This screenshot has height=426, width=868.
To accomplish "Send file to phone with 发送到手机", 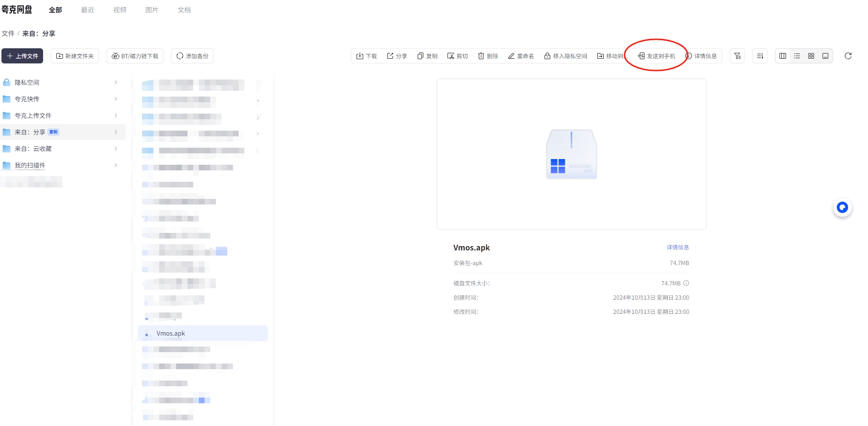I will [656, 56].
